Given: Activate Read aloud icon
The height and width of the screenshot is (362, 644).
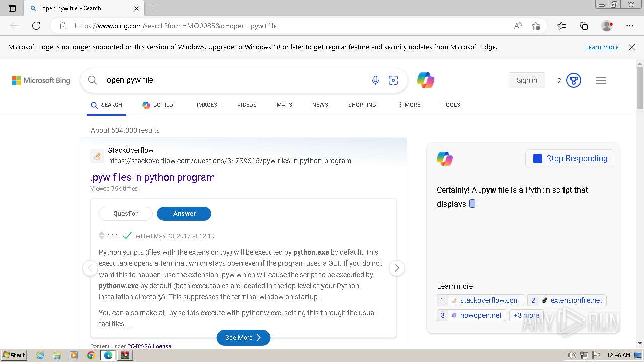Looking at the screenshot, I should point(518,26).
